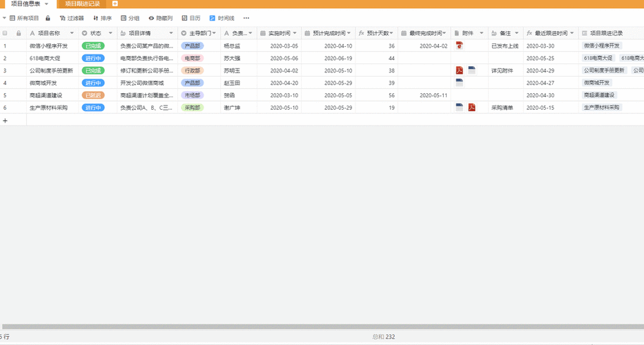This screenshot has width=644, height=345.
Task: Open the PDF attachment in 公司制度手册更新 row
Action: (x=460, y=70)
